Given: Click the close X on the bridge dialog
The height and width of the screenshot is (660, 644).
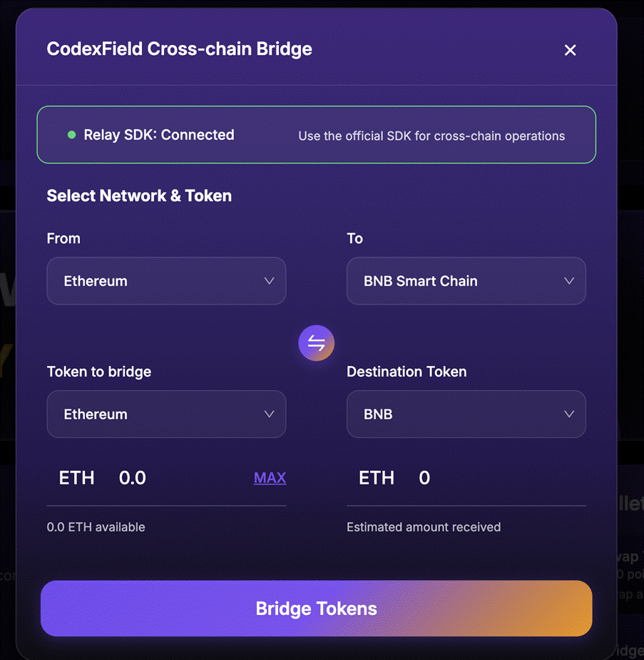Looking at the screenshot, I should click(570, 50).
